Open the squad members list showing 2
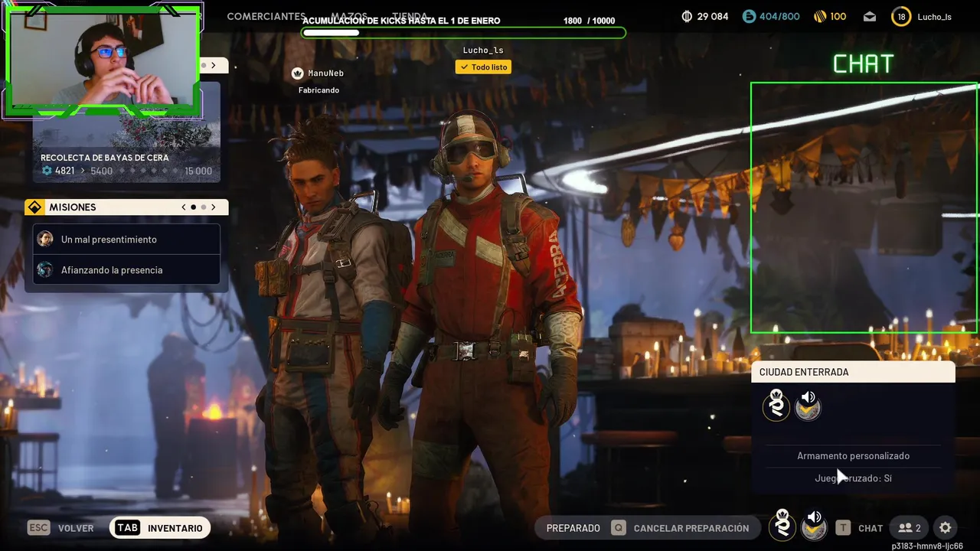 pos(910,528)
